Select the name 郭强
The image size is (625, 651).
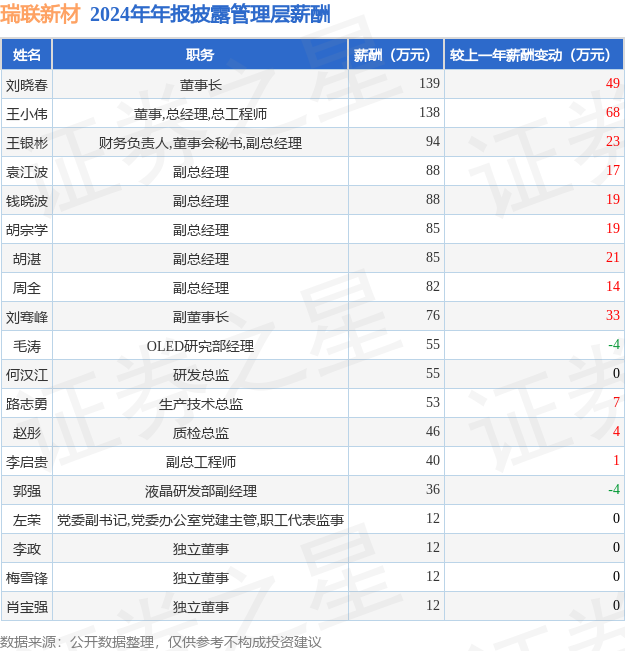coord(27,491)
